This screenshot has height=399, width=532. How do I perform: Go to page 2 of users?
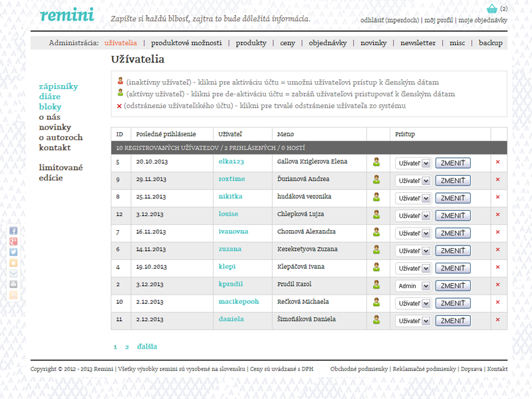127,347
